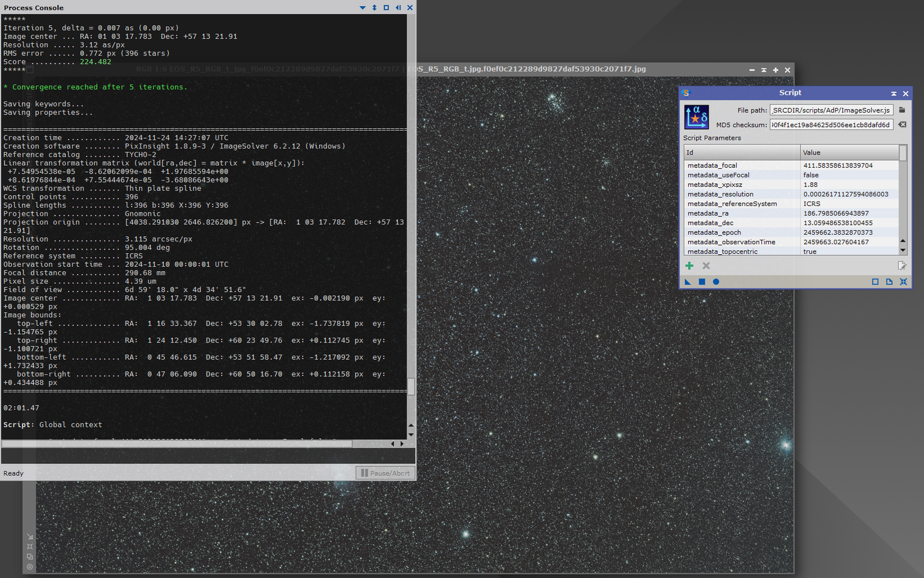Browse for script file with folder icon

[x=902, y=110]
